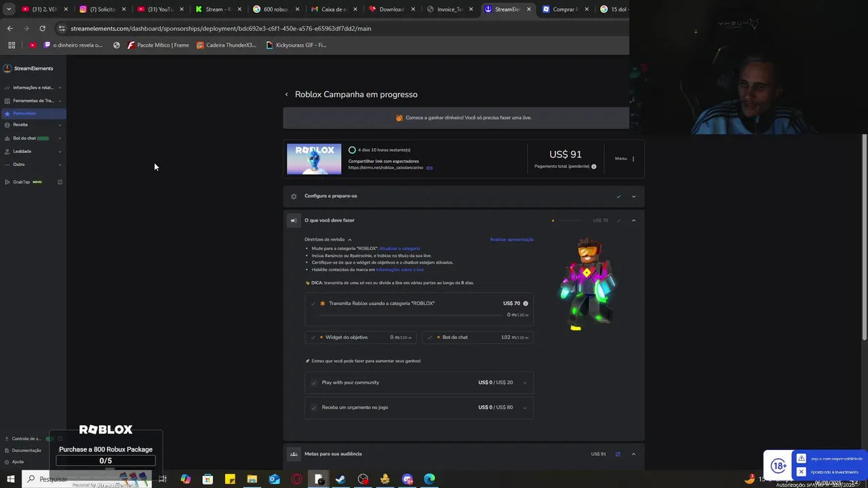Click Analisar apresentação link
The width and height of the screenshot is (868, 488).
pyautogui.click(x=511, y=239)
